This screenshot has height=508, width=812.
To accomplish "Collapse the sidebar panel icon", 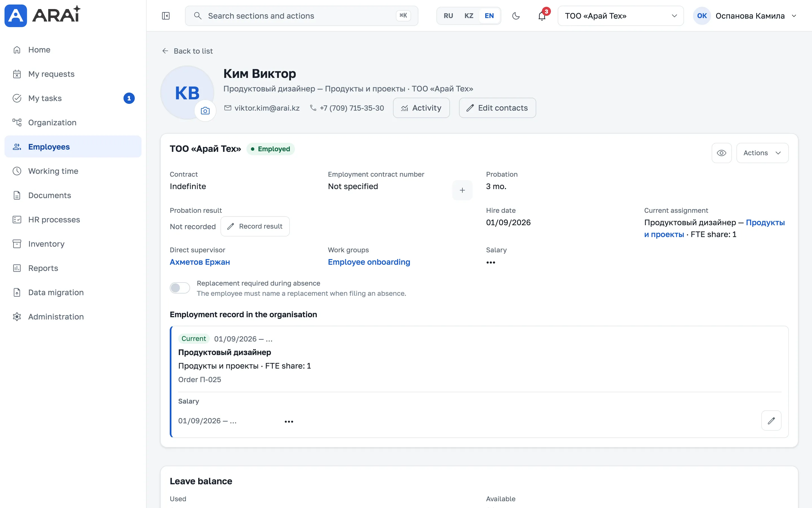I will 166,16.
